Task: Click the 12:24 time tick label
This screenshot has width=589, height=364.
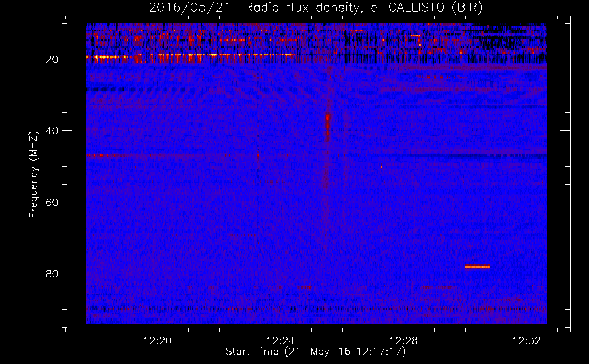Action: pyautogui.click(x=280, y=341)
